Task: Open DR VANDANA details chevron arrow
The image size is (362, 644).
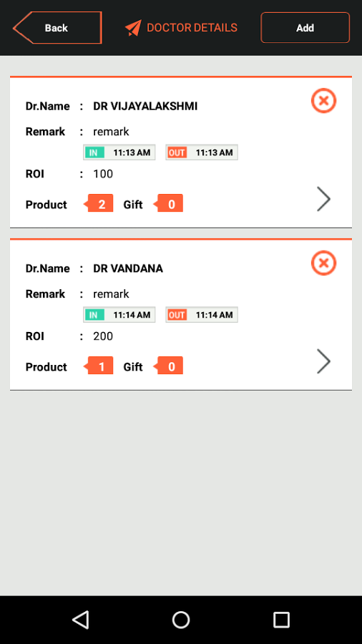Action: (x=323, y=361)
